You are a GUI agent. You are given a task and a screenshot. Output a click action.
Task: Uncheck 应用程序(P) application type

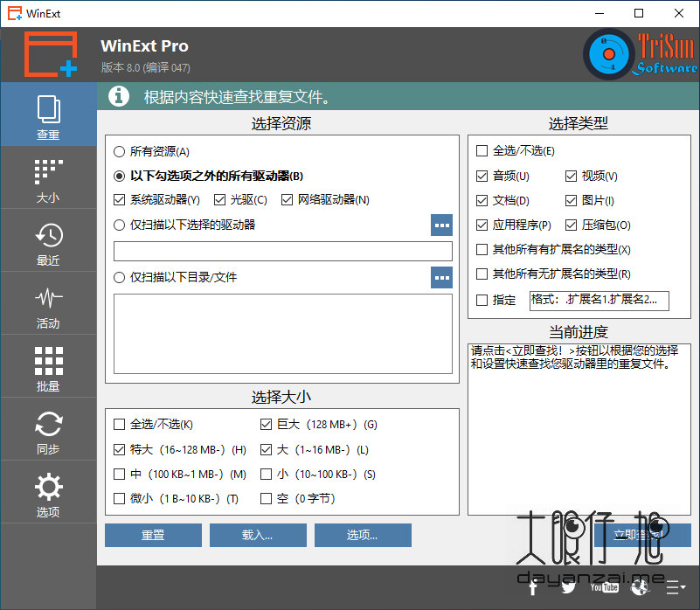point(514,225)
